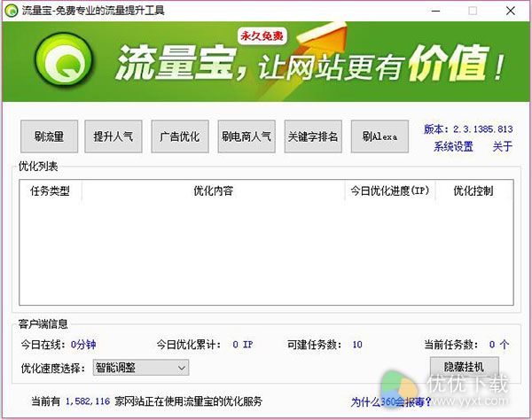Viewport: 532px width, 420px height.
Task: Open the 刷电商人气 tool
Action: (x=246, y=136)
